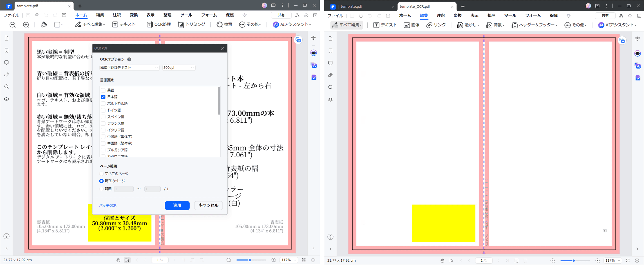Image resolution: width=644 pixels, height=265 pixels.
Task: Click page number field in left window
Action: pos(160,260)
